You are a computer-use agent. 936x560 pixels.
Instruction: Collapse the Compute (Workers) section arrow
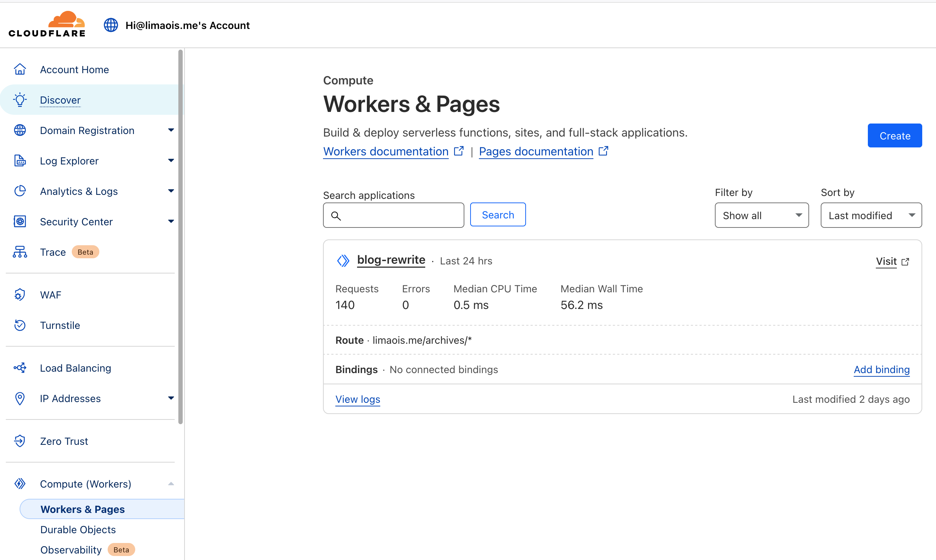click(x=171, y=484)
